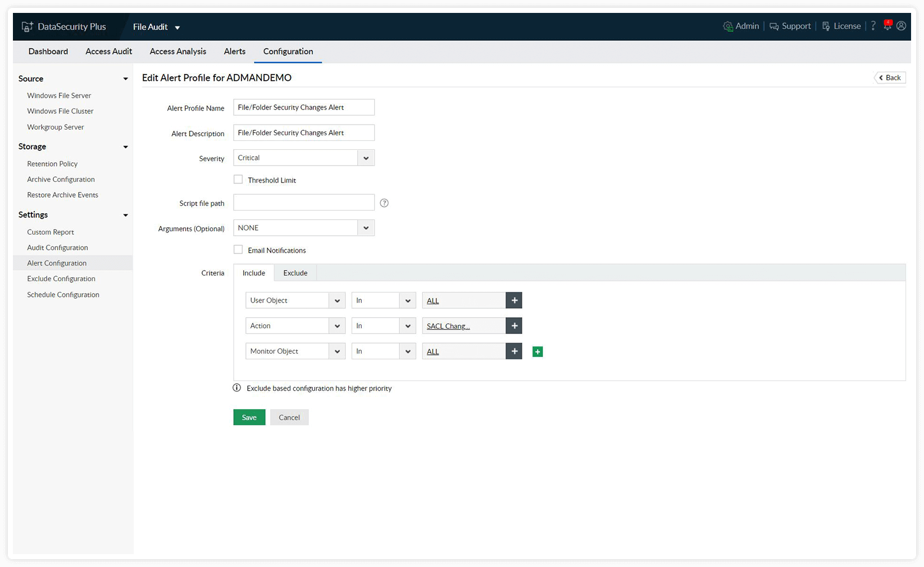Image resolution: width=924 pixels, height=567 pixels.
Task: Select the Include criteria tab
Action: tap(254, 273)
